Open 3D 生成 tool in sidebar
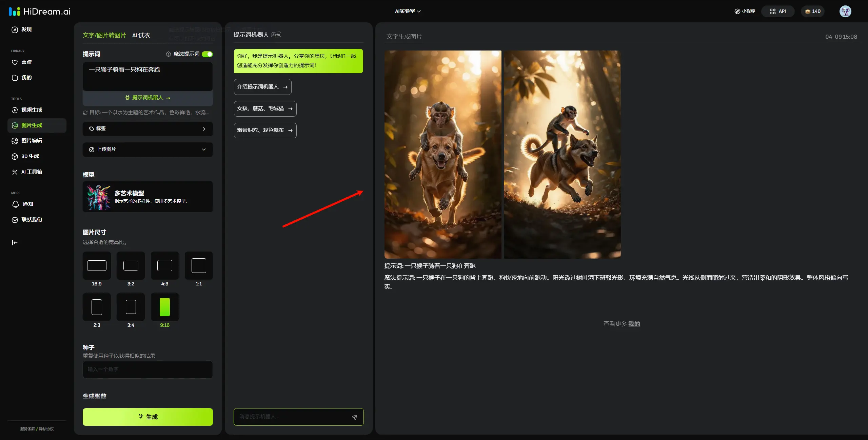Viewport: 868px width, 440px height. 30,156
